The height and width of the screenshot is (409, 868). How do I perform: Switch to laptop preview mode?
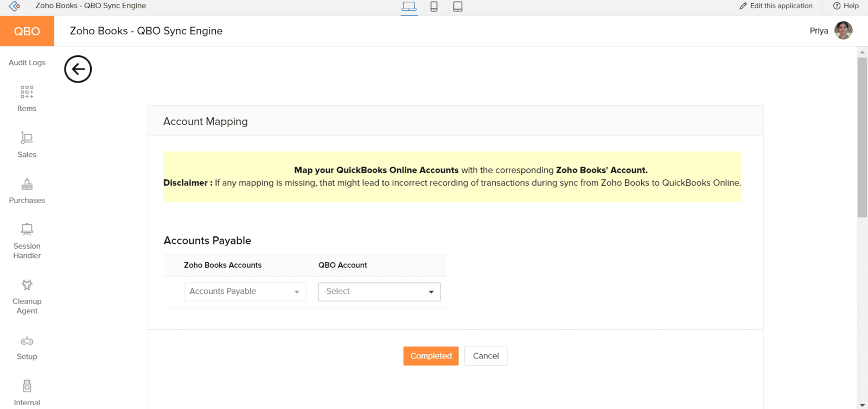pos(409,7)
